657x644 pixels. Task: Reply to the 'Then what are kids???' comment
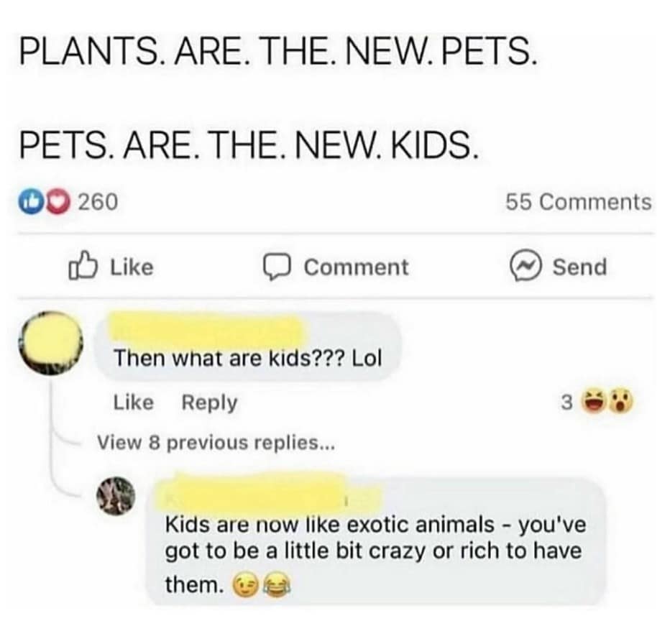pos(208,403)
